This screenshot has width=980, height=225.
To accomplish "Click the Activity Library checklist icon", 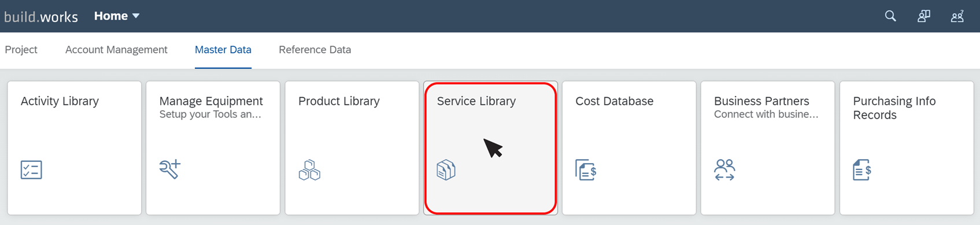I will (31, 169).
